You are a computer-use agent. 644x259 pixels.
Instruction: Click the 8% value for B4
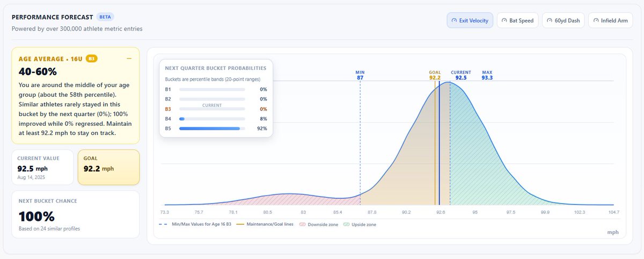point(263,119)
